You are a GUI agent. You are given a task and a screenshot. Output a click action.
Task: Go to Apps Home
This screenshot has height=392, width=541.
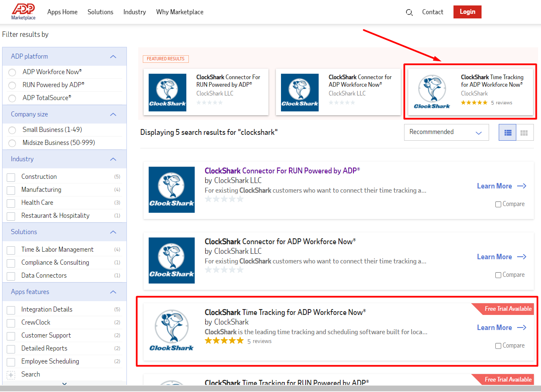point(62,12)
